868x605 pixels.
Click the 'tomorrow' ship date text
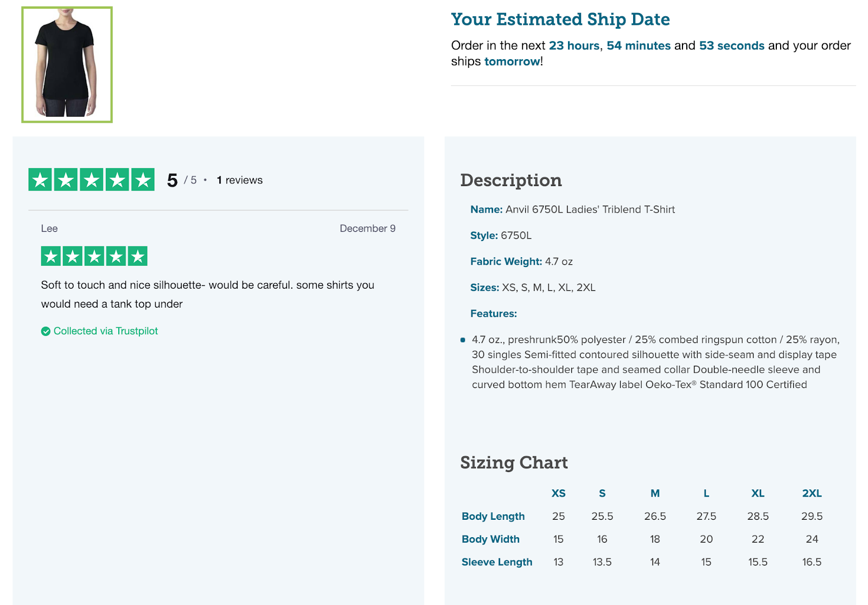512,61
